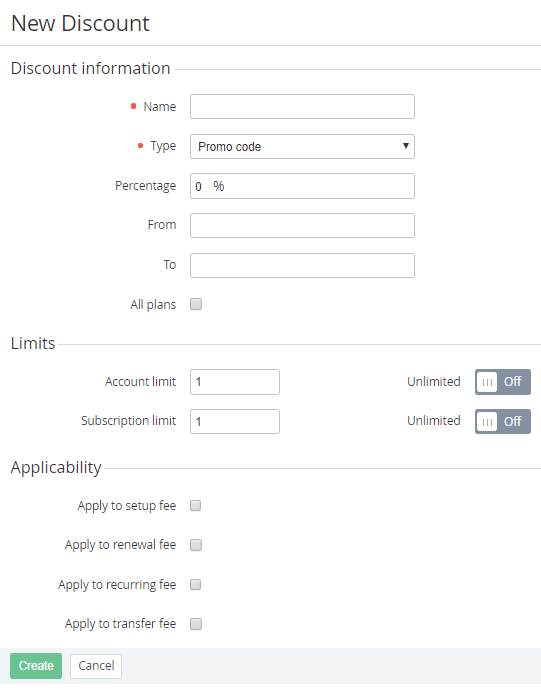The height and width of the screenshot is (690, 541).
Task: Toggle Unlimited switch for Account limit
Action: point(502,382)
